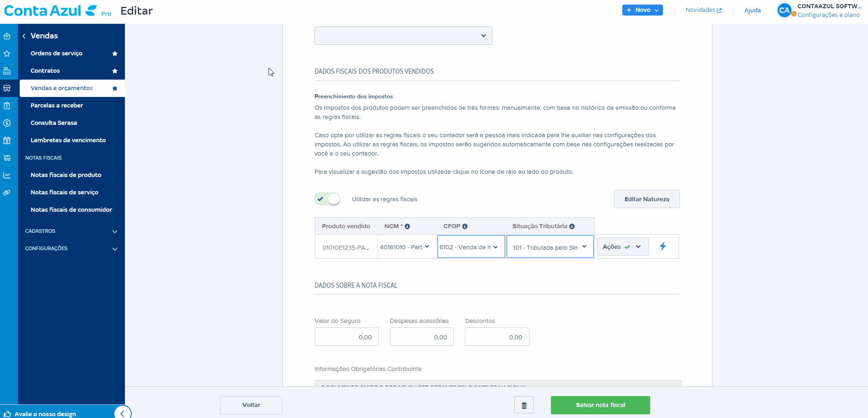
Task: Click the trash delete icon
Action: 524,405
